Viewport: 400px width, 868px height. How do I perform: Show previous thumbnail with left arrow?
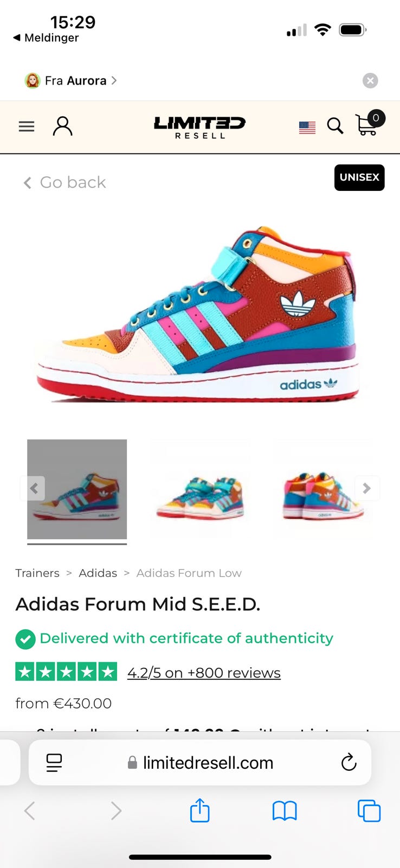tap(33, 488)
